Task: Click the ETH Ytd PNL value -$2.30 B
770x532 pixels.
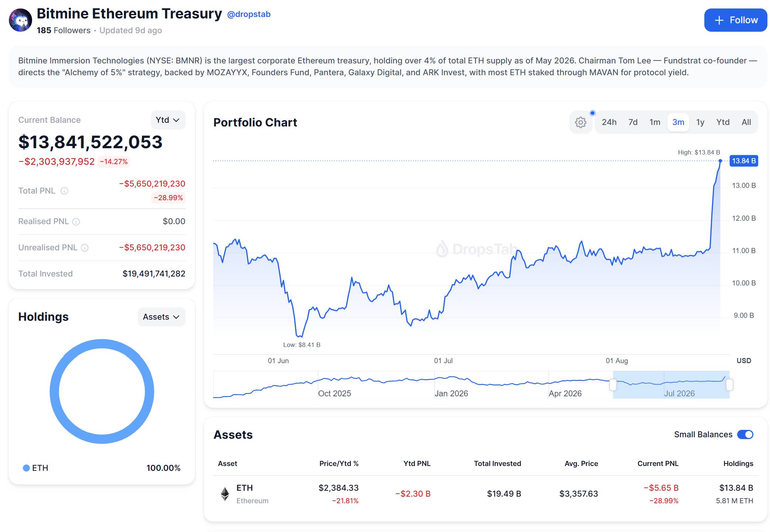Action: coord(413,494)
